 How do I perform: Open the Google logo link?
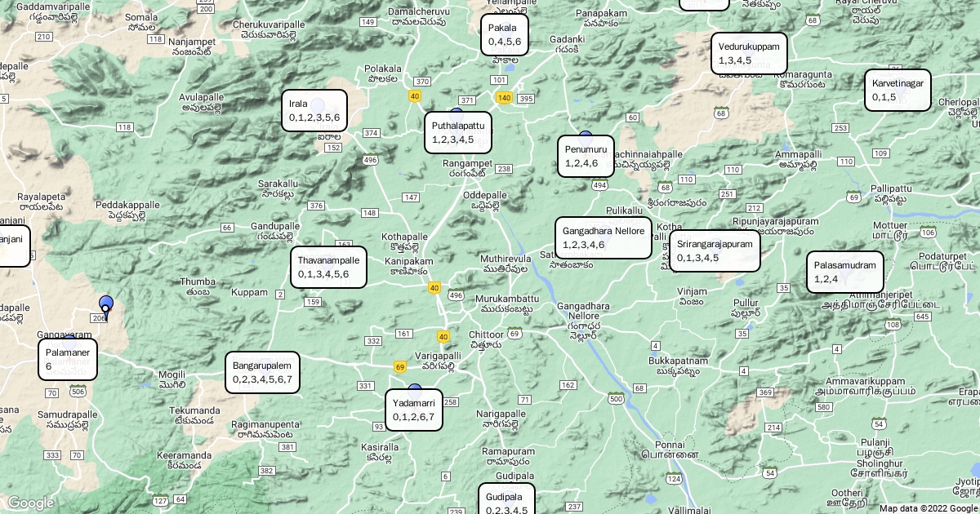[x=30, y=503]
